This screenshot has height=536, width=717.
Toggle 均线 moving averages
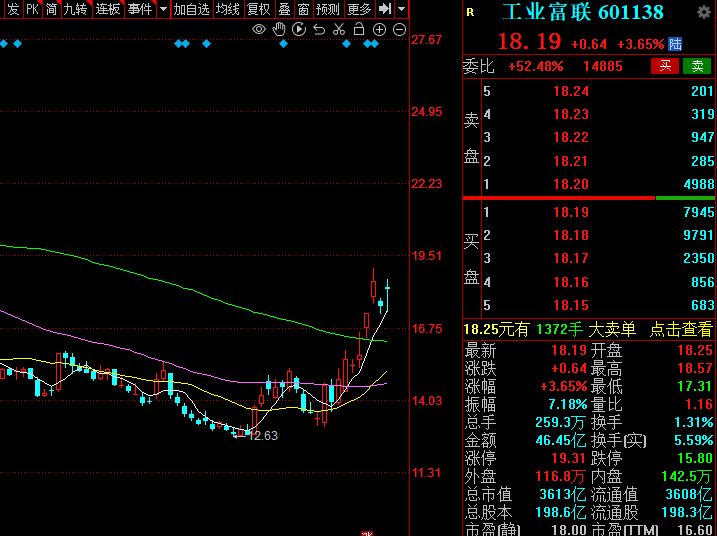pyautogui.click(x=228, y=9)
